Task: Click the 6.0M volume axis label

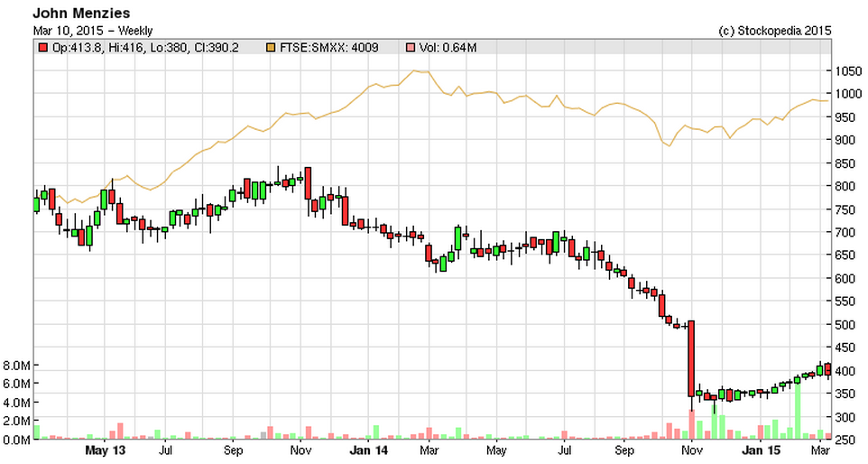Action: pos(16,384)
